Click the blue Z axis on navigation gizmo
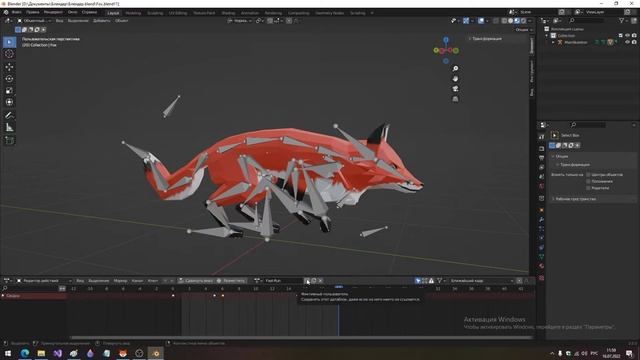 point(446,40)
